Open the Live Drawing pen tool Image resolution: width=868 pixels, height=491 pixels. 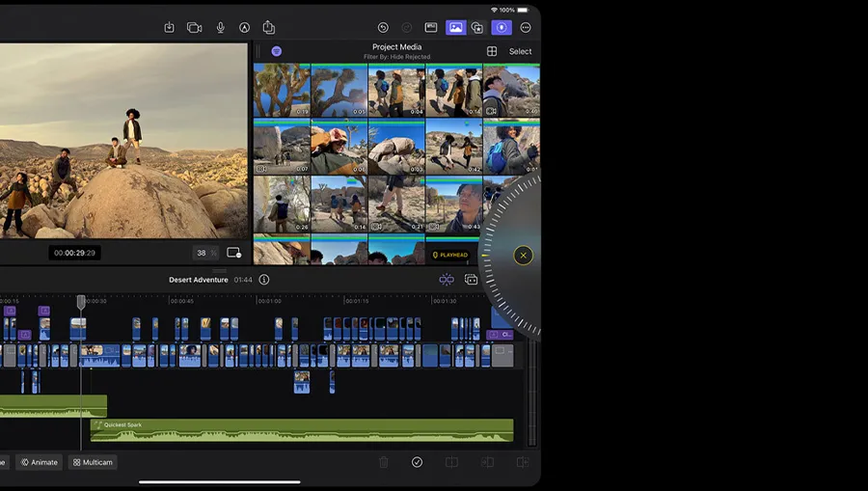pyautogui.click(x=245, y=28)
